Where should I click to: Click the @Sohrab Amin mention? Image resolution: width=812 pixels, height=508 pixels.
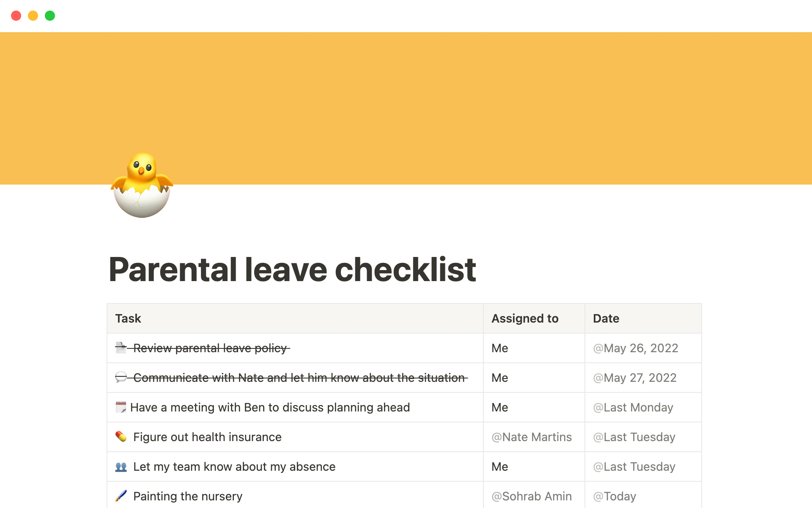pos(532,496)
